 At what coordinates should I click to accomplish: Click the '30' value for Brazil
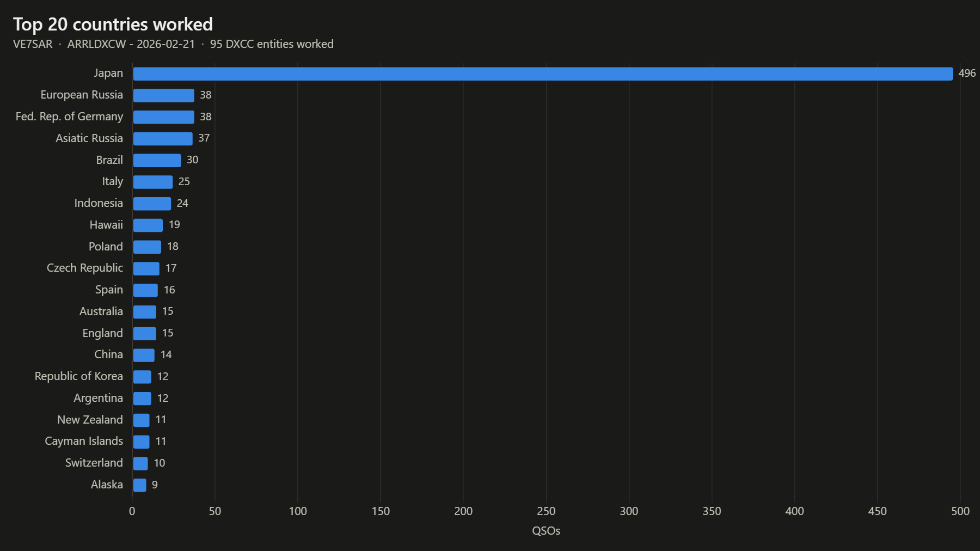[192, 160]
